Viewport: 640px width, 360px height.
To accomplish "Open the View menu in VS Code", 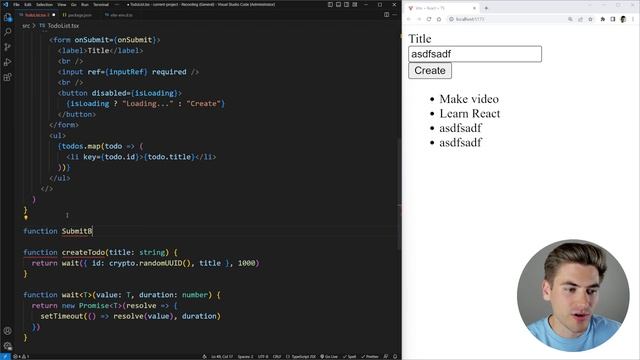I will click(x=62, y=4).
